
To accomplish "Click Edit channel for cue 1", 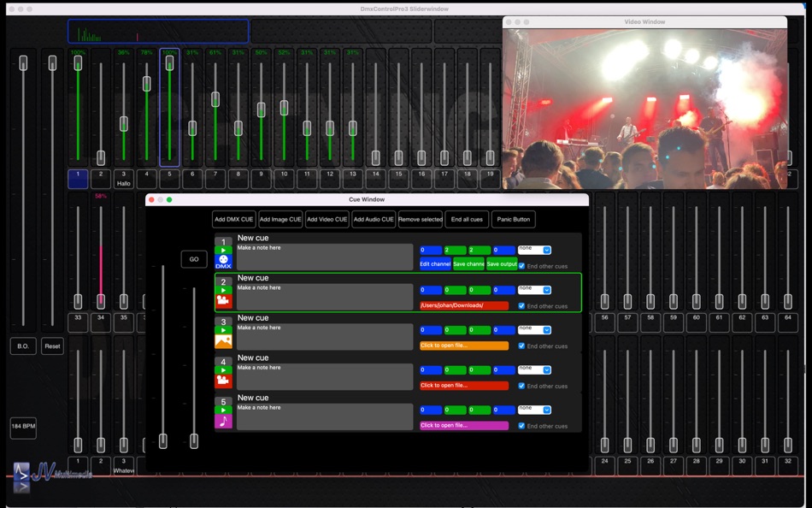I will (435, 264).
